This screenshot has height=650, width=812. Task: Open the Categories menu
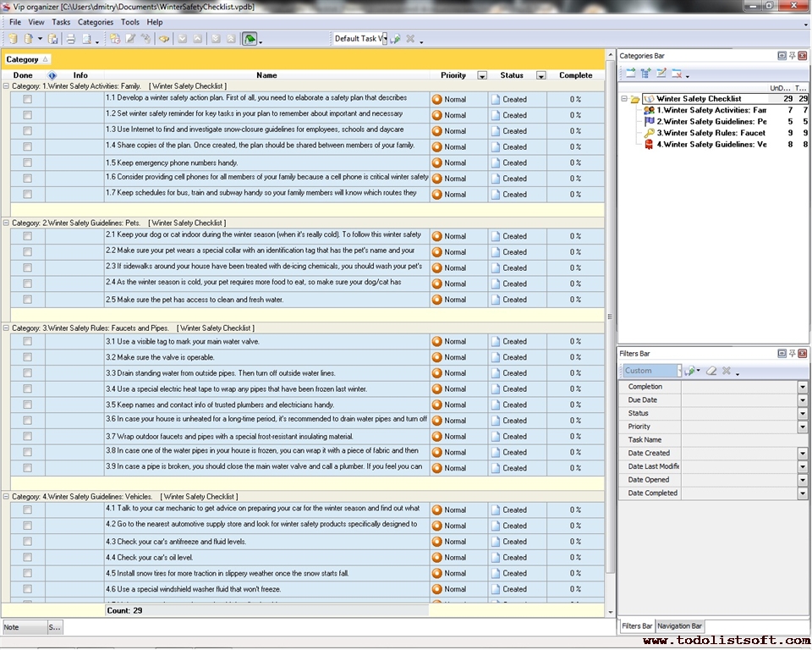point(95,22)
